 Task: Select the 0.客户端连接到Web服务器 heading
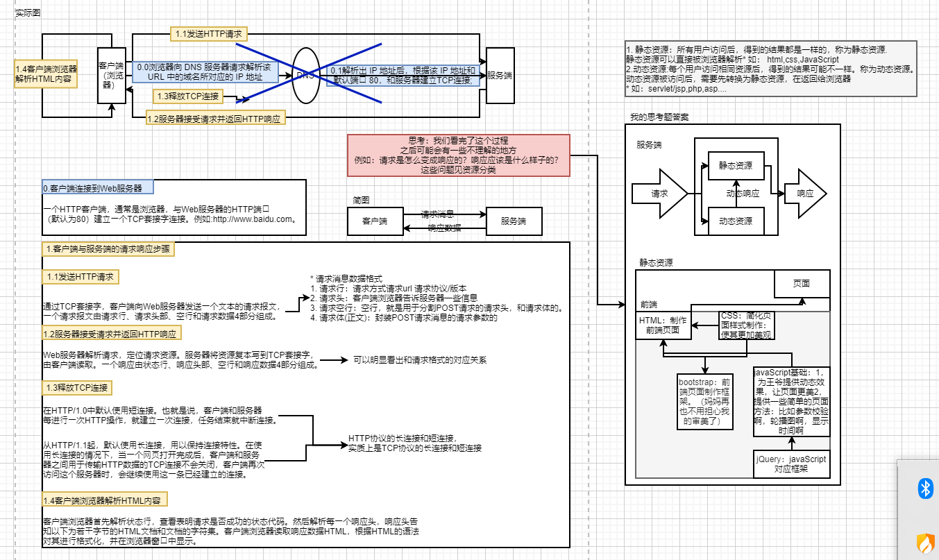(96, 186)
